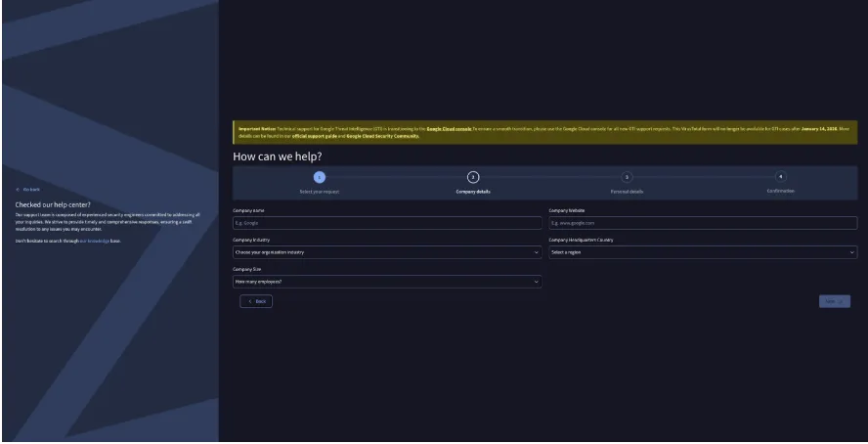This screenshot has width=868, height=444.
Task: Focus the Company name input field
Action: (x=387, y=223)
